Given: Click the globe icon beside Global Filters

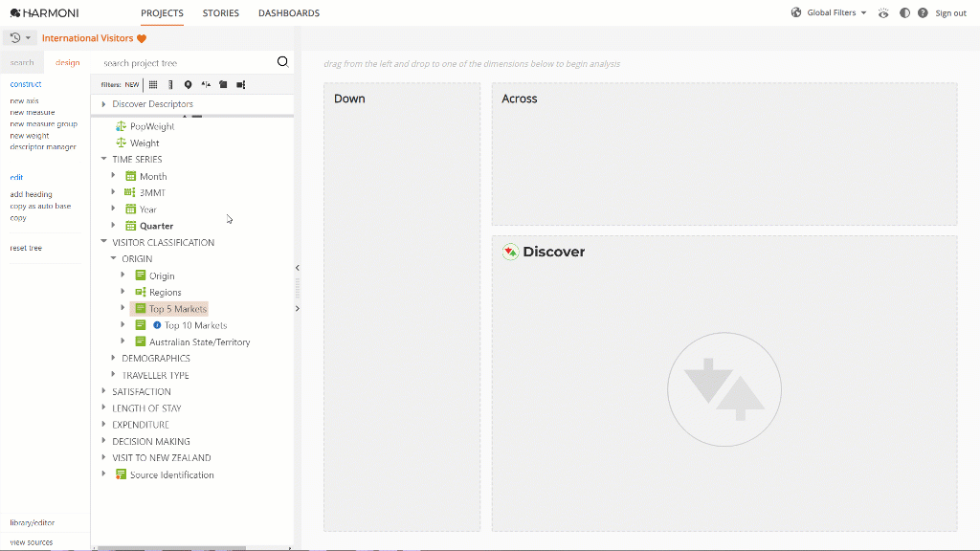Looking at the screenshot, I should click(x=796, y=12).
